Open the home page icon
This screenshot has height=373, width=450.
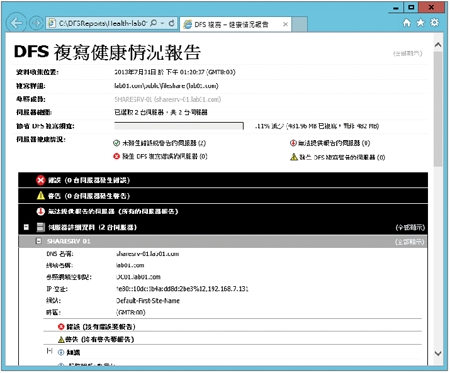(x=407, y=23)
